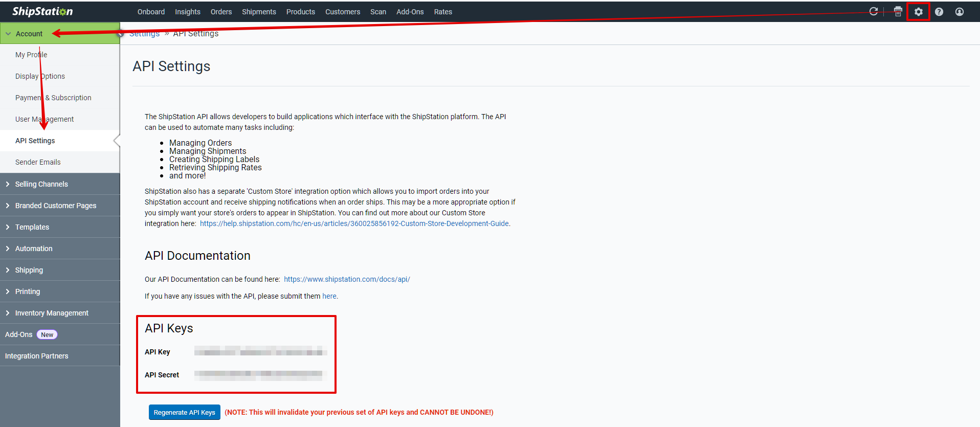Expand the Printing section

60,291
